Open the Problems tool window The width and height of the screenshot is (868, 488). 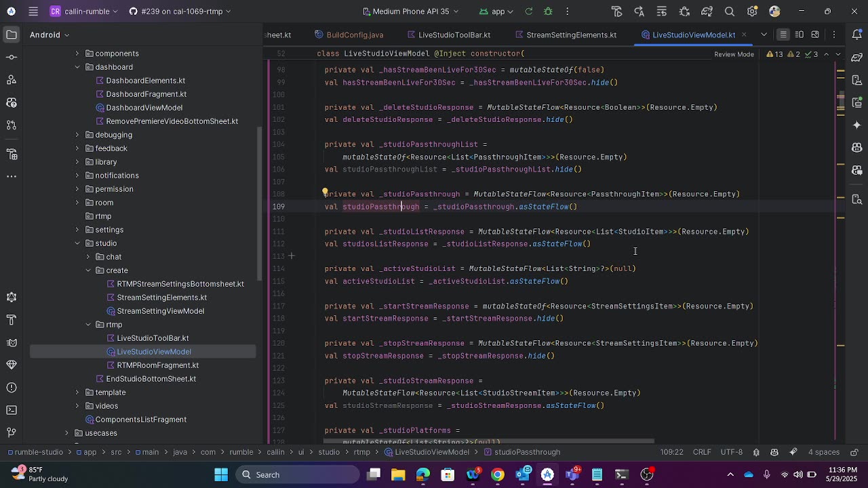tap(12, 388)
